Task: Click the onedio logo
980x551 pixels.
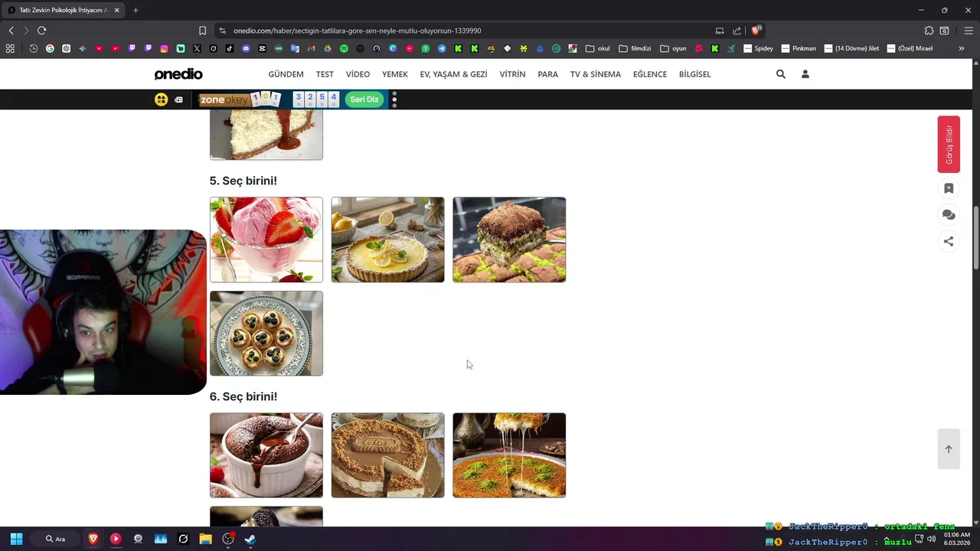Action: (x=178, y=74)
